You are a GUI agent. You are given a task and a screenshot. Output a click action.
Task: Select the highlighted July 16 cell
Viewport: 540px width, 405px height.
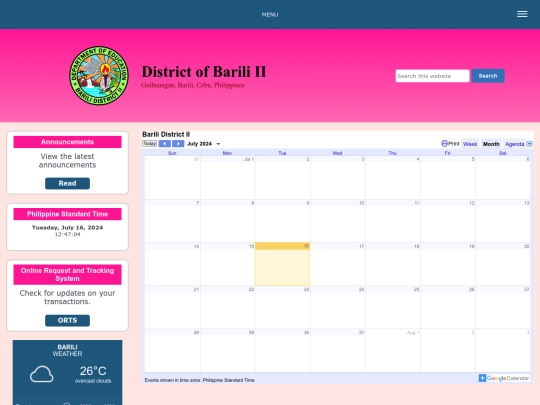(282, 264)
